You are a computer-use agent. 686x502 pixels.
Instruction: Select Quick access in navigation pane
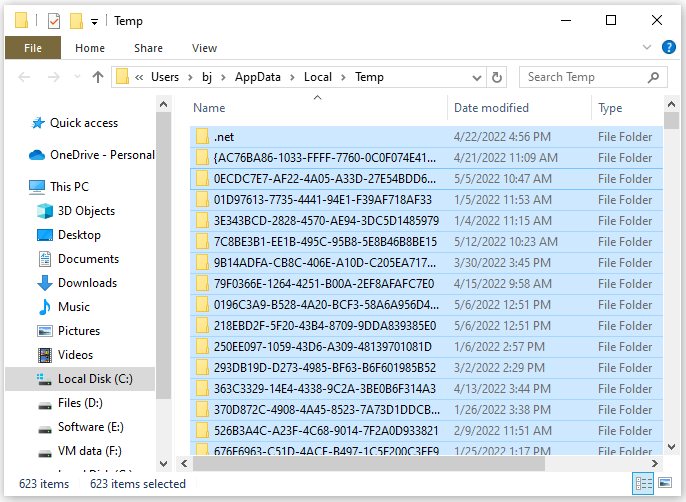(x=74, y=123)
